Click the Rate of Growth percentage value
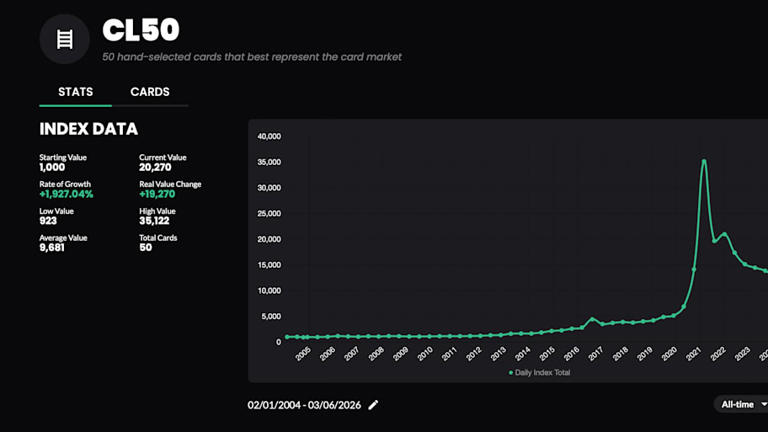The image size is (768, 432). coord(66,194)
